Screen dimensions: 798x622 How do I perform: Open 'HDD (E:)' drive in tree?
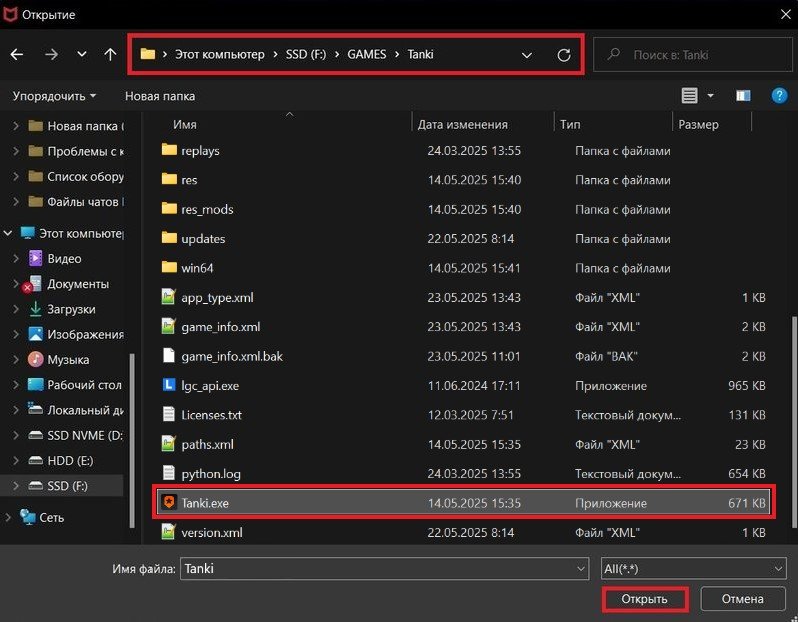pos(61,461)
